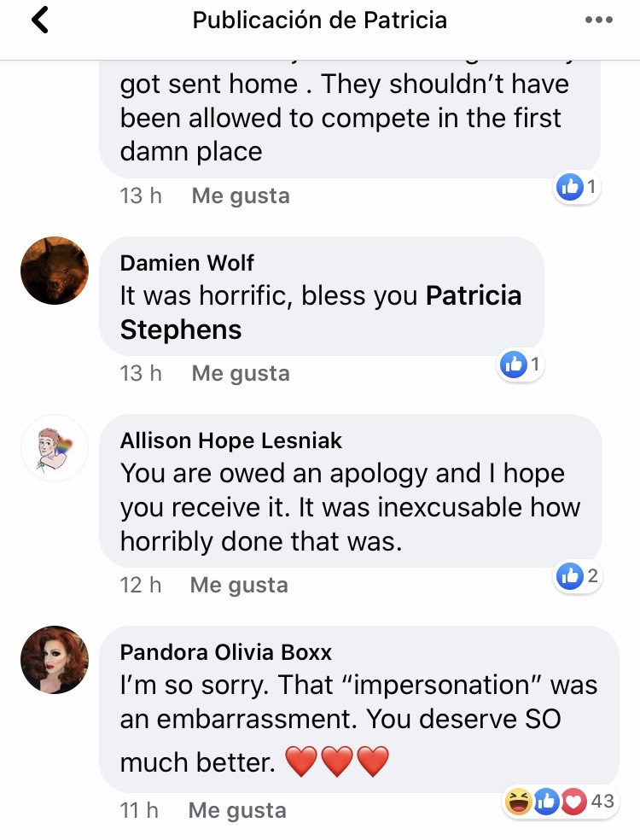Open Pandora Olivia Boxx's profile photo
The image size is (640, 840).
coord(55,660)
